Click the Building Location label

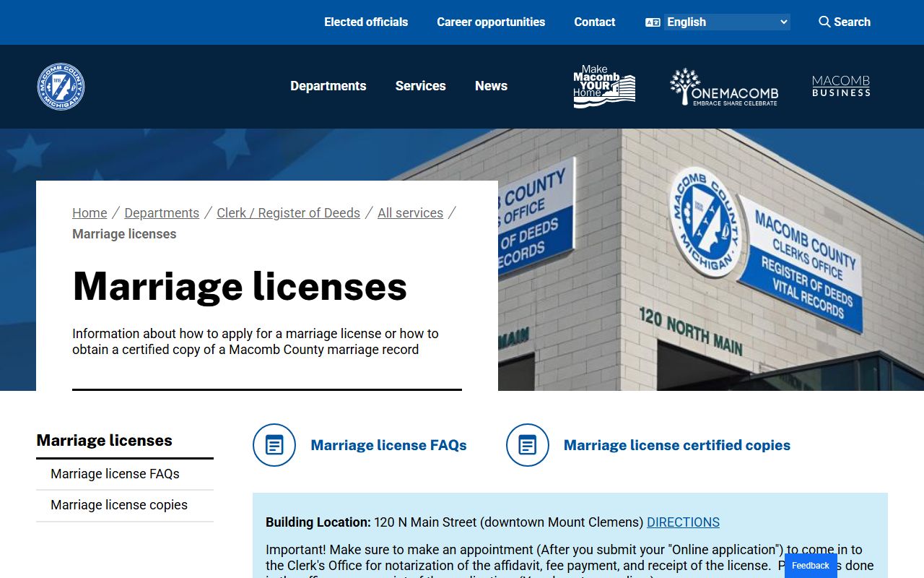coord(318,522)
